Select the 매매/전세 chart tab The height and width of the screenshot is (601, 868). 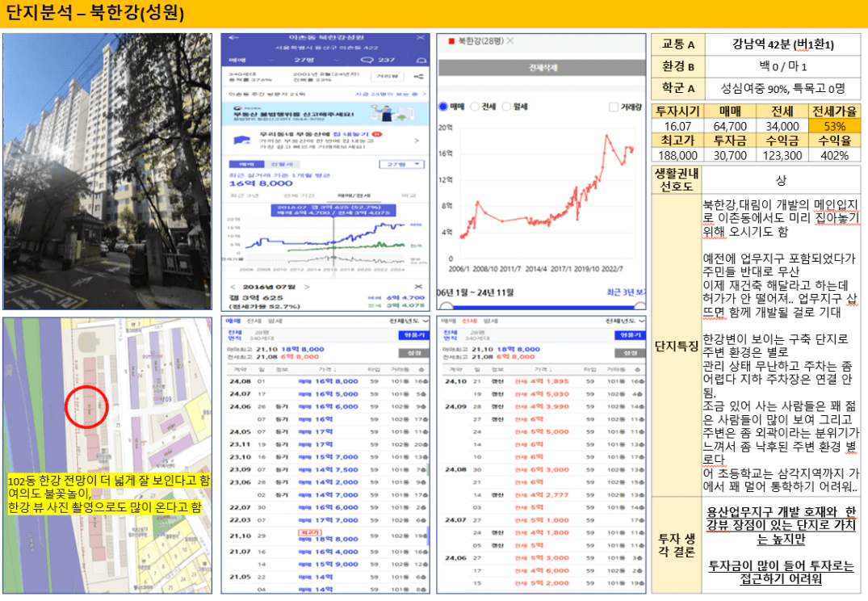click(x=354, y=195)
